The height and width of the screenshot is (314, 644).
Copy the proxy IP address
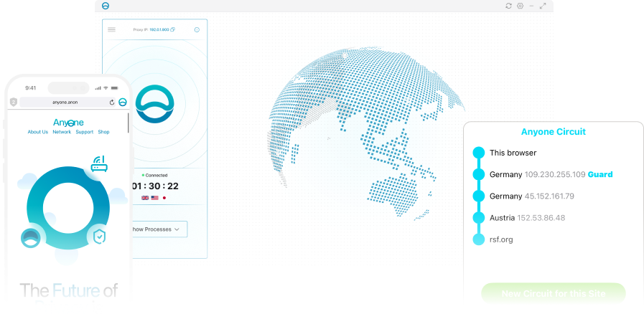173,30
